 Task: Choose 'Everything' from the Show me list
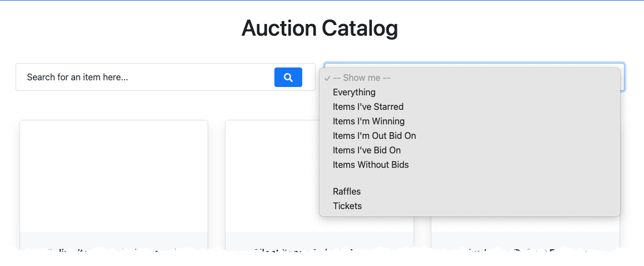tap(354, 92)
